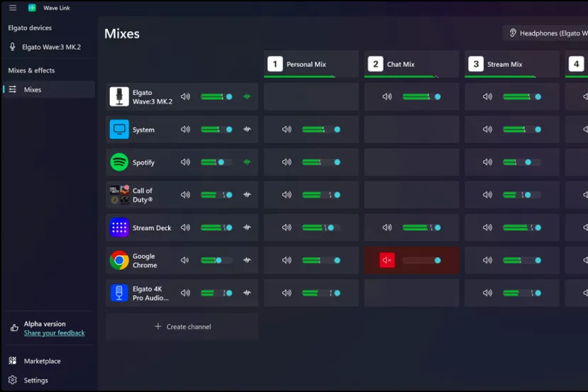Mute the Elgato 4K Pro Audio channel master
Image resolution: width=588 pixels, height=392 pixels.
click(x=185, y=293)
